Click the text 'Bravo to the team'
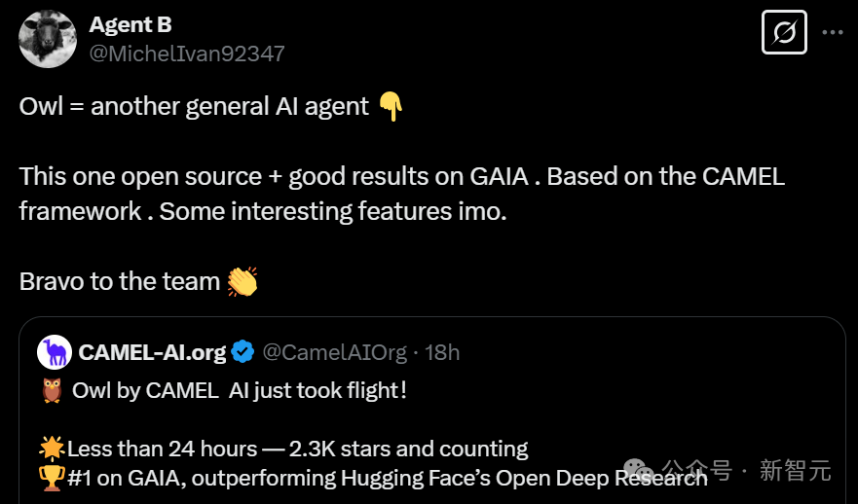Screen dimensions: 858x504 pos(119,281)
